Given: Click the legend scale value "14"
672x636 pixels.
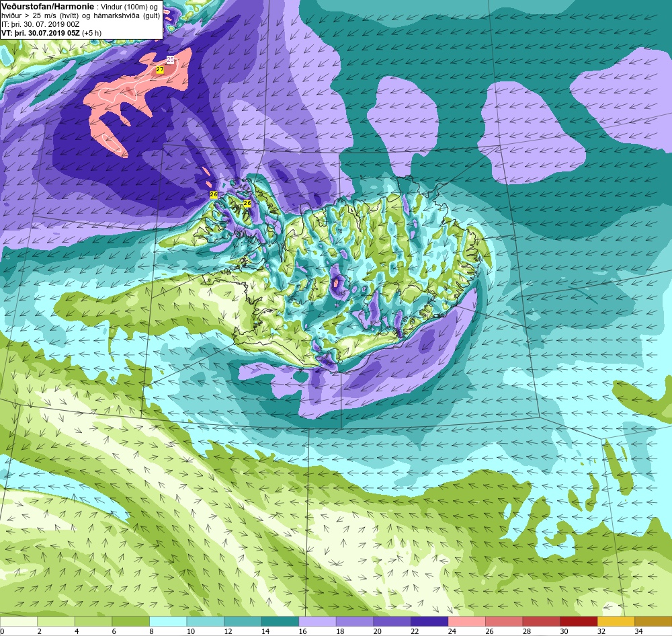Looking at the screenshot, I should (265, 631).
